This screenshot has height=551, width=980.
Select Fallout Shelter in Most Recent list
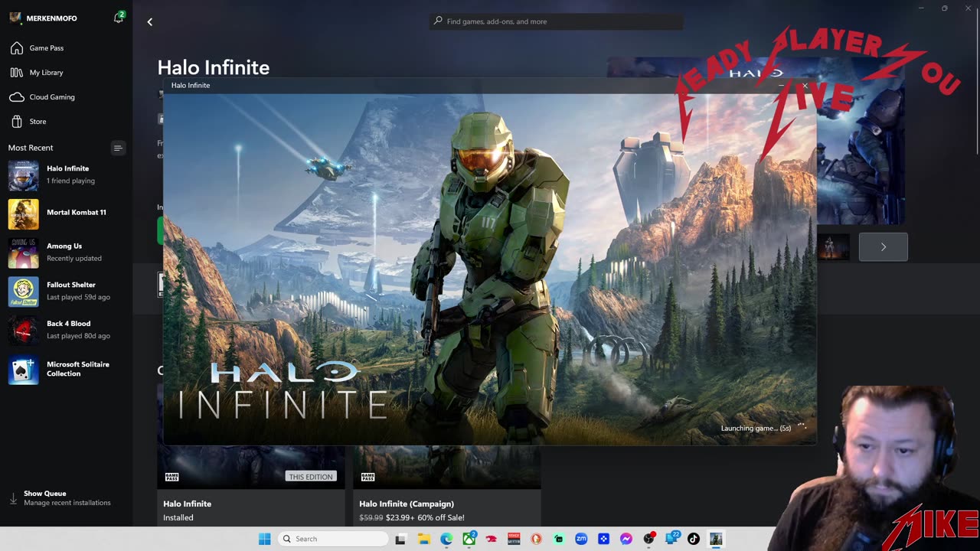66,291
